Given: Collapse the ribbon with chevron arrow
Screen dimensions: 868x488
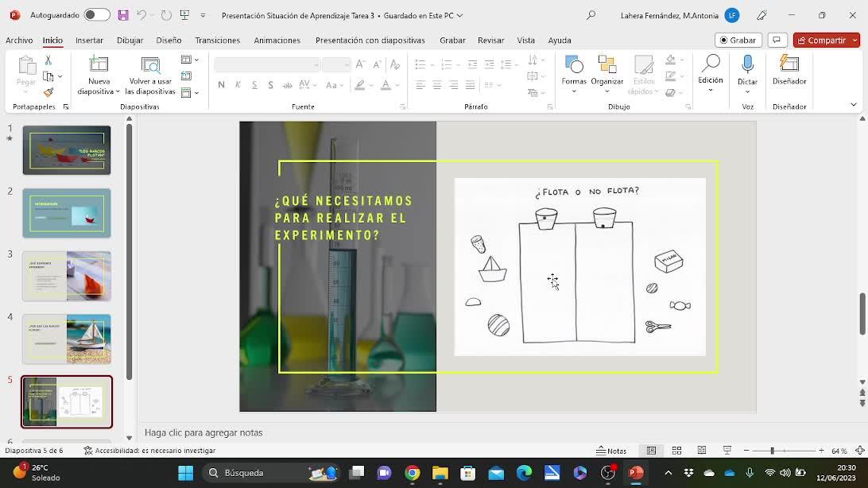Looking at the screenshot, I should [854, 105].
